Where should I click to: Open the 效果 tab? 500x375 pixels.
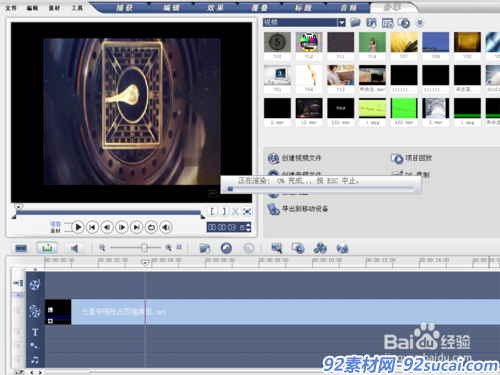click(x=215, y=7)
